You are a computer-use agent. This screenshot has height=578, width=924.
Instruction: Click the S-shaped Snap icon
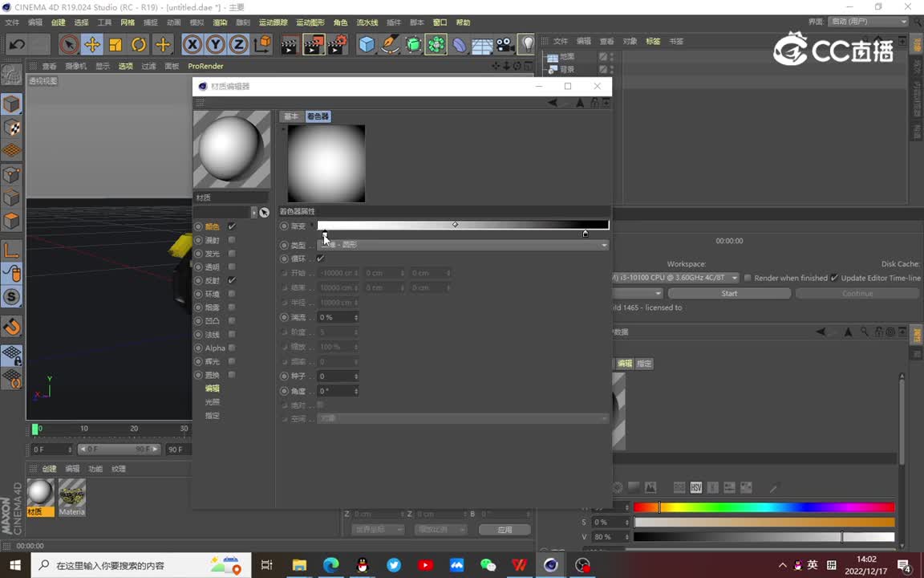pyautogui.click(x=12, y=297)
